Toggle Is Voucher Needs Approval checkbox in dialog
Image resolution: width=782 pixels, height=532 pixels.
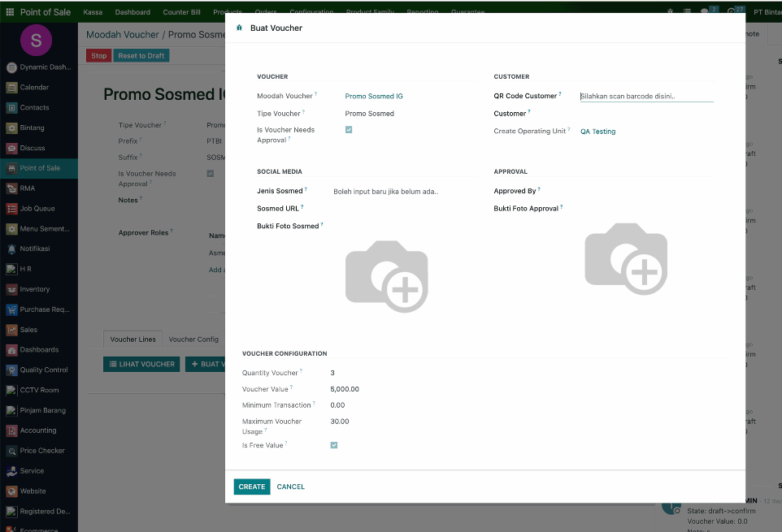[x=349, y=129]
